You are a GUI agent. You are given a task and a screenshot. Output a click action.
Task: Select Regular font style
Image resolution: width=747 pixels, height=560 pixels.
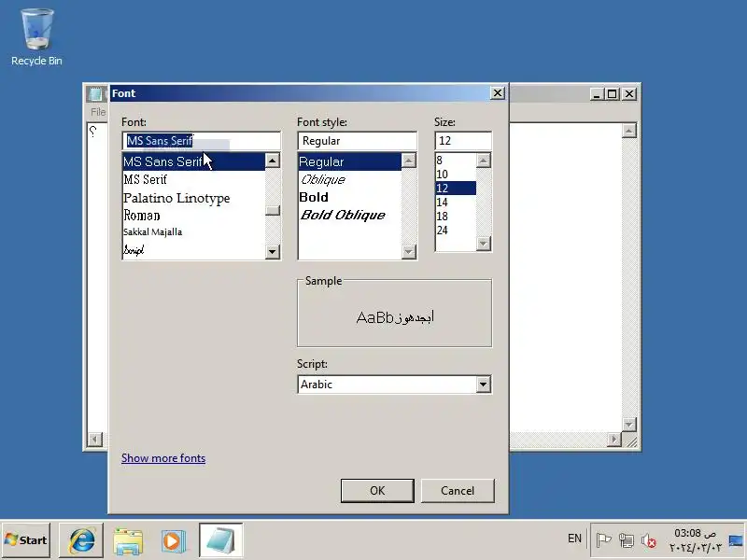click(x=349, y=161)
